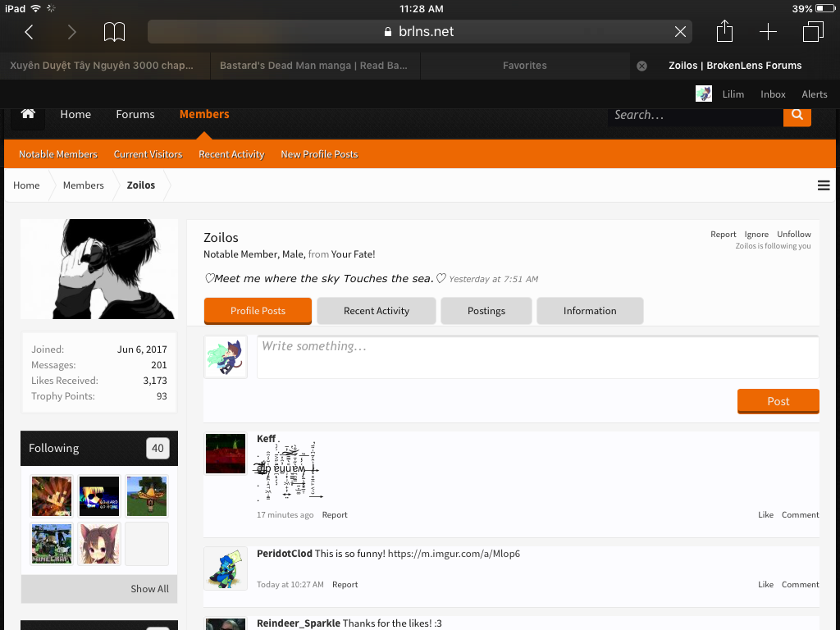This screenshot has height=630, width=840.
Task: Open the Information tab
Action: [589, 311]
